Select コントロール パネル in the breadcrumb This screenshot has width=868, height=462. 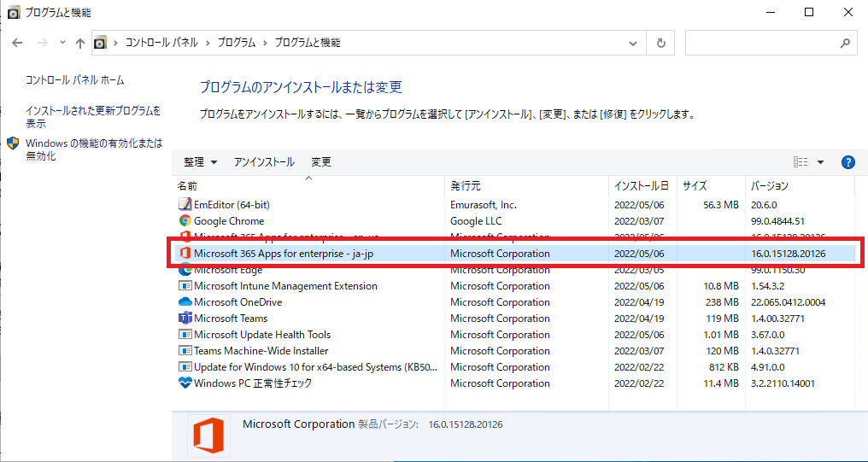click(161, 43)
